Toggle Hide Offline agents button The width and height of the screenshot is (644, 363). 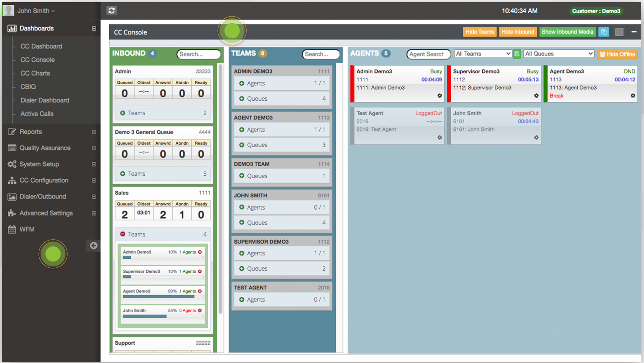pyautogui.click(x=617, y=54)
